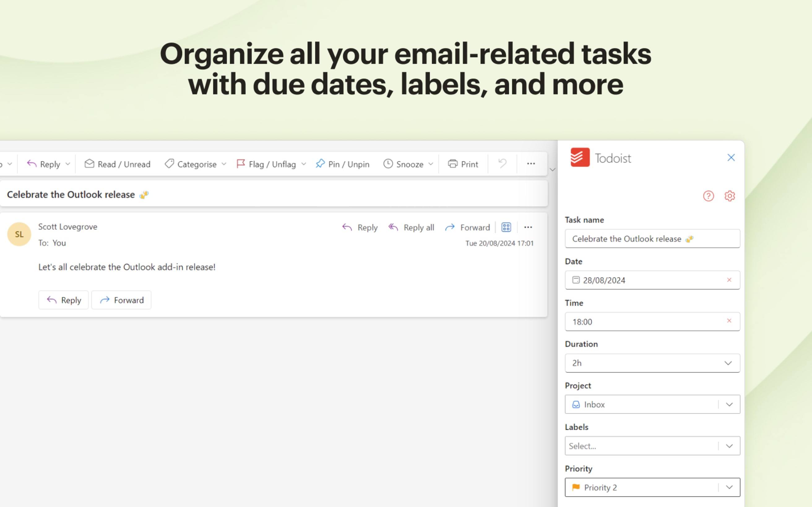
Task: Categorise the email
Action: click(x=191, y=164)
